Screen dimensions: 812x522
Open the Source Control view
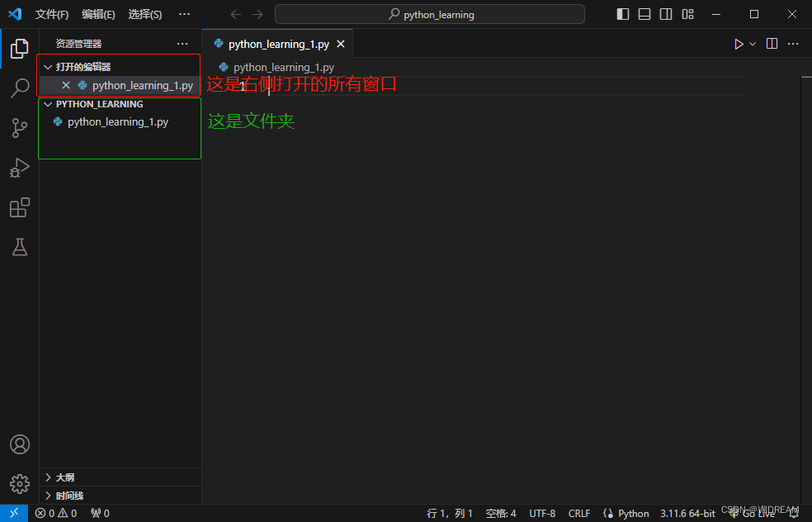[19, 127]
